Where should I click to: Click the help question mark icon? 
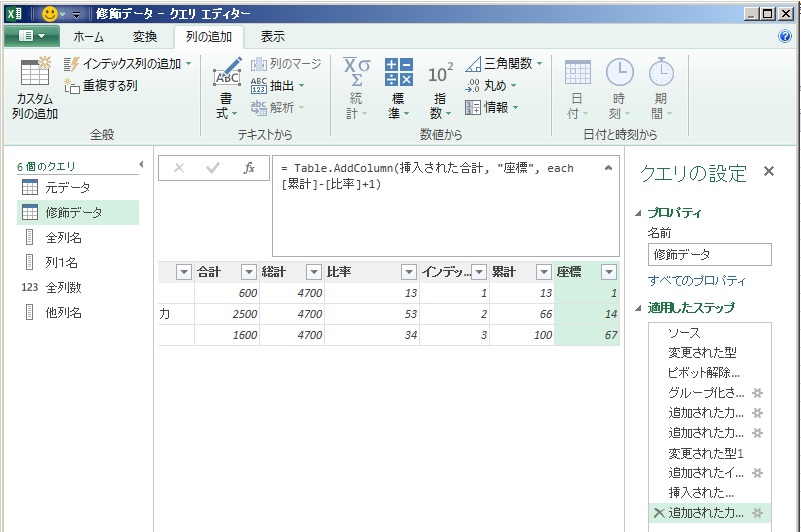pyautogui.click(x=784, y=36)
